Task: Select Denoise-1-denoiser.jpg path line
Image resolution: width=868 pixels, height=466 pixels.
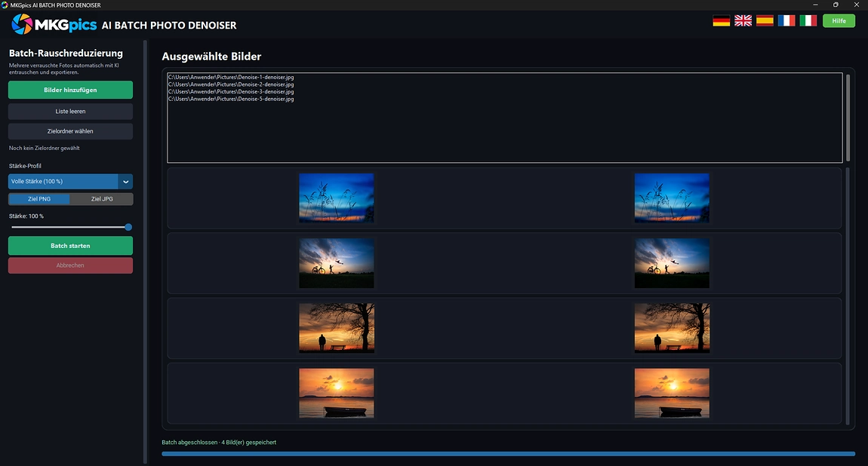Action: click(x=231, y=78)
